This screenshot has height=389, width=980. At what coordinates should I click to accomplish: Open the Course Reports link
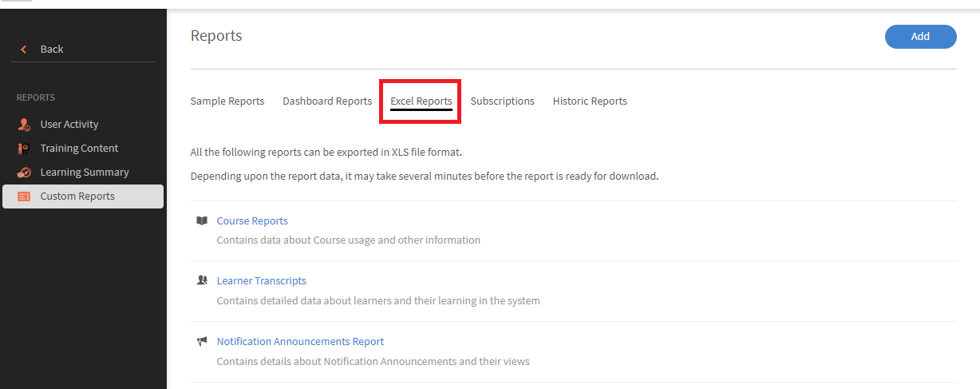[252, 221]
